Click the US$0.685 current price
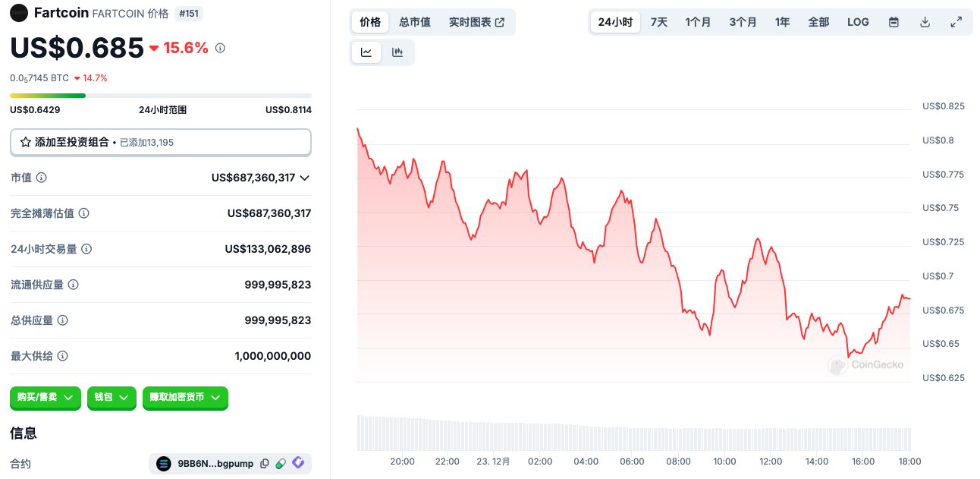980x479 pixels. pos(77,48)
